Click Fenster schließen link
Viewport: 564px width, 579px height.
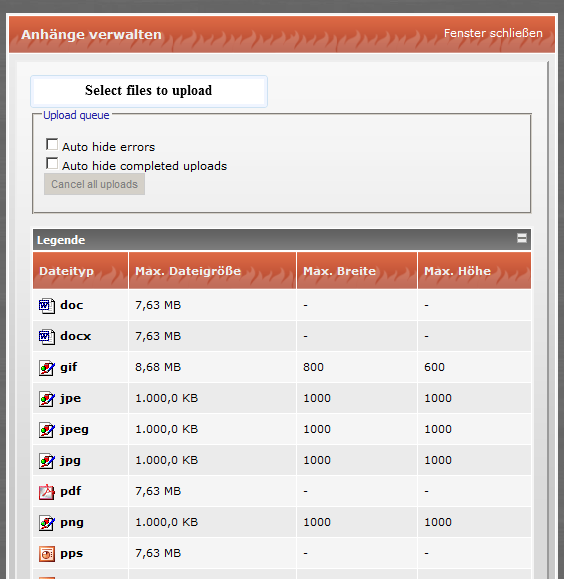[493, 33]
